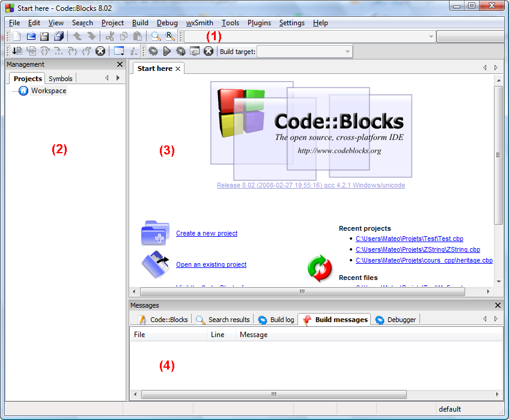509x420 pixels.
Task: Click the Save file icon
Action: [44, 36]
